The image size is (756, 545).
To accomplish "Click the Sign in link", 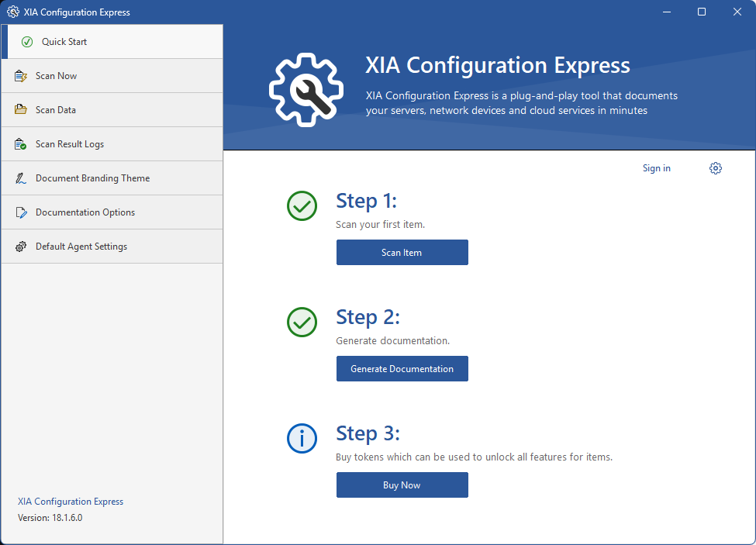I will click(657, 168).
